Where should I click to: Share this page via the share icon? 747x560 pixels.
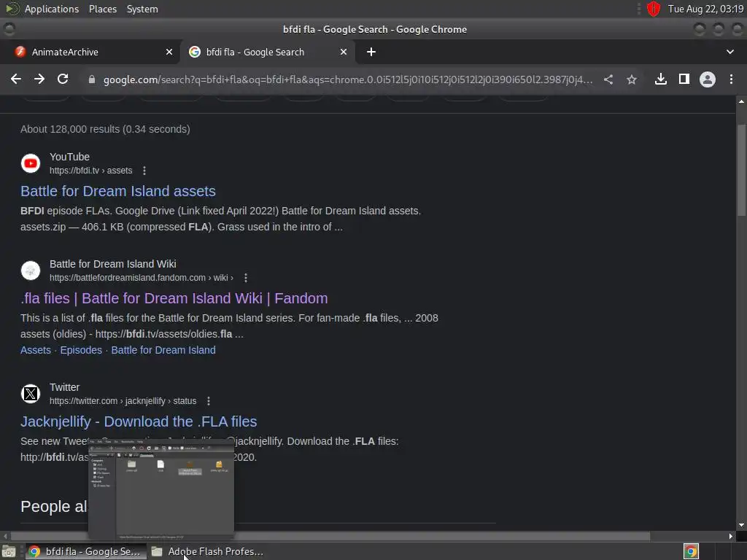(608, 79)
